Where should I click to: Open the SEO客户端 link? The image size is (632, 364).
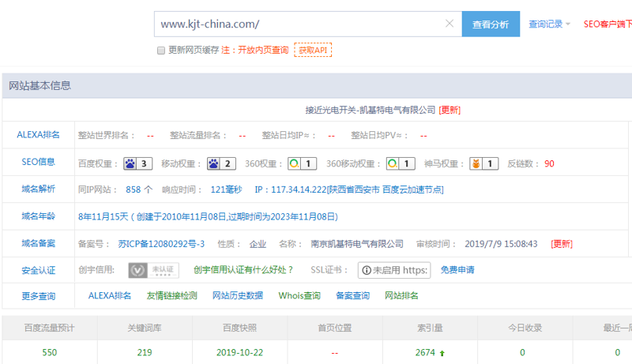coord(608,24)
